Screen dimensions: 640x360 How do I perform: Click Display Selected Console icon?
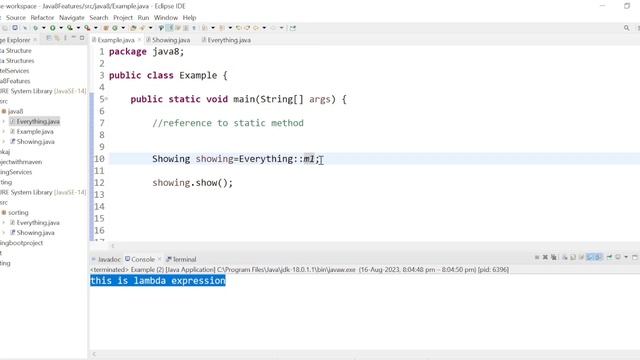coord(618,257)
